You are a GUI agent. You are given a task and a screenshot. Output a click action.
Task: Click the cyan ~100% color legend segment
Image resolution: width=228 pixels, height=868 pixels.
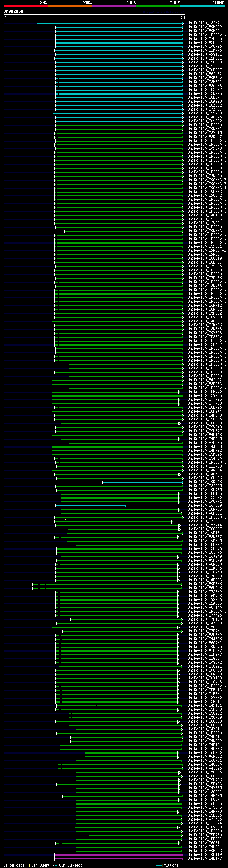(x=202, y=6)
